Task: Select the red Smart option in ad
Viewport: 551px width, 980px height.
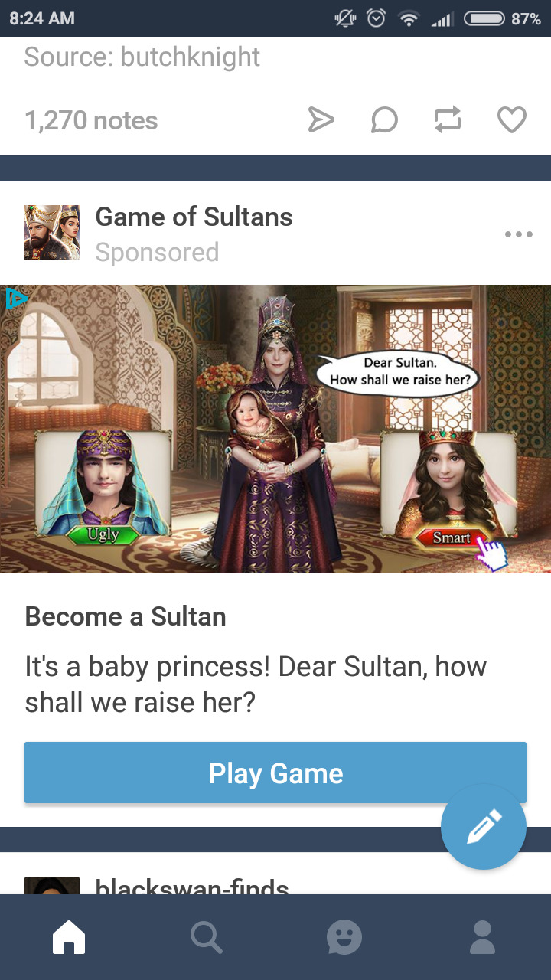Action: point(452,537)
